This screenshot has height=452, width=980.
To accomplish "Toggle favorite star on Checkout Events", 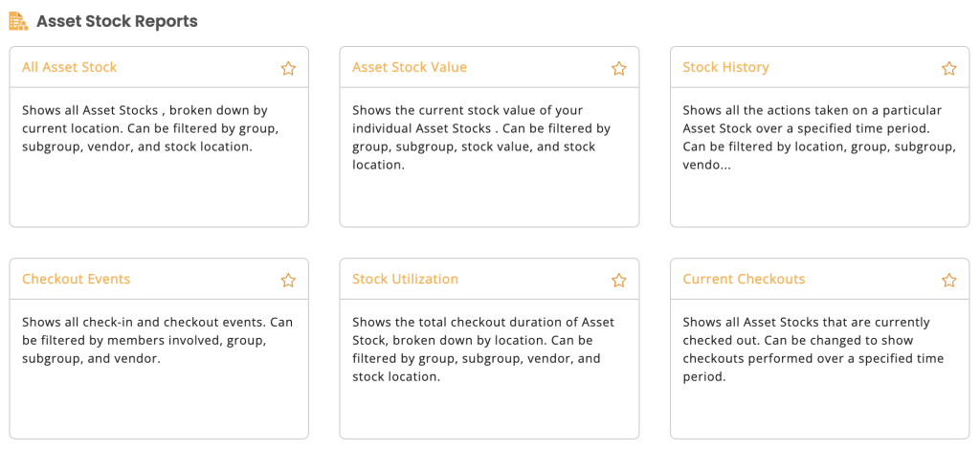I will tap(288, 280).
